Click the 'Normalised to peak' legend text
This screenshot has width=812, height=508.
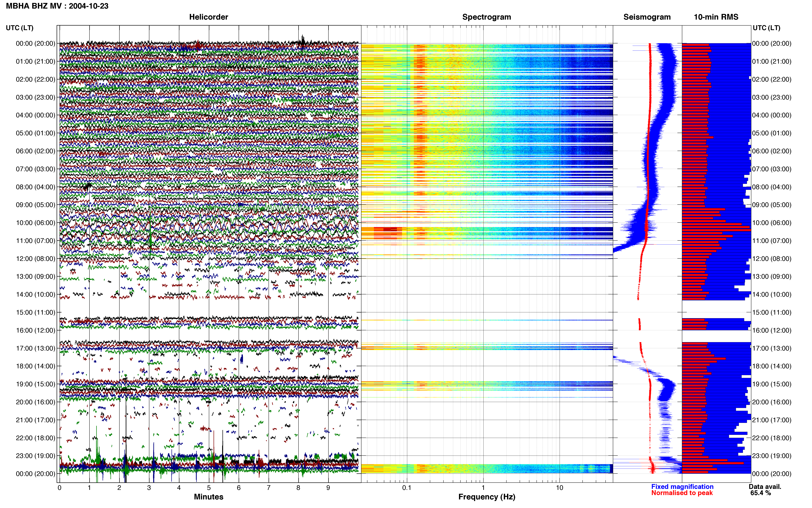point(682,493)
